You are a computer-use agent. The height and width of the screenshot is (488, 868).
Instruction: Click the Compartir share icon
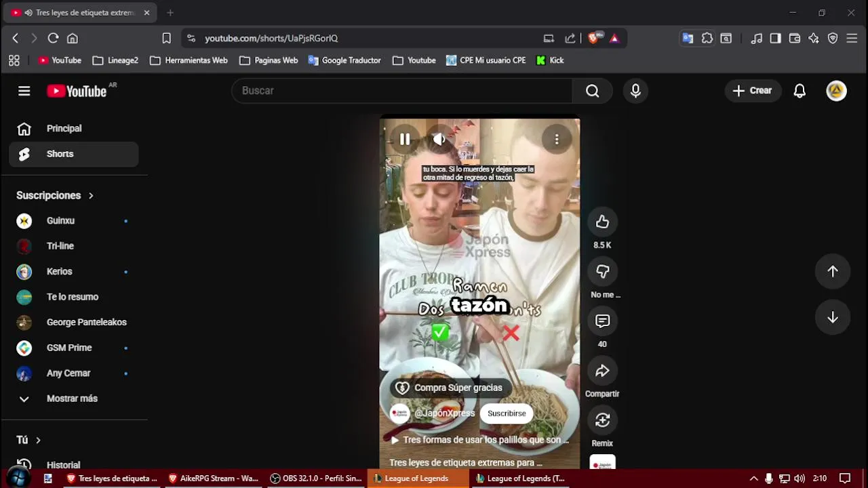602,371
